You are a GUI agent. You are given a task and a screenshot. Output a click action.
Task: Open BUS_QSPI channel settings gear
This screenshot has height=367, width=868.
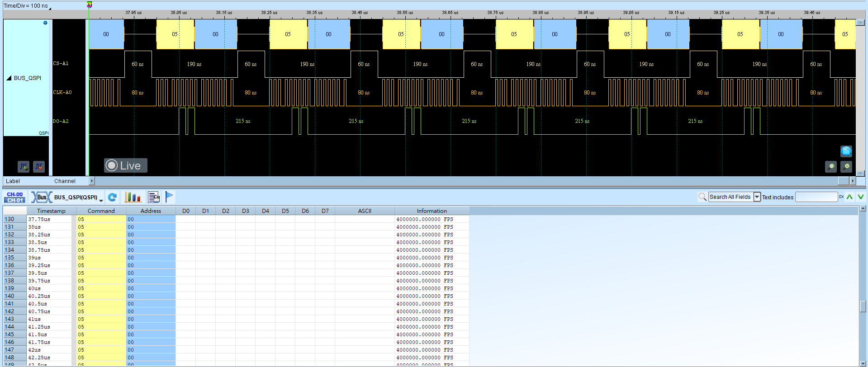click(x=45, y=23)
